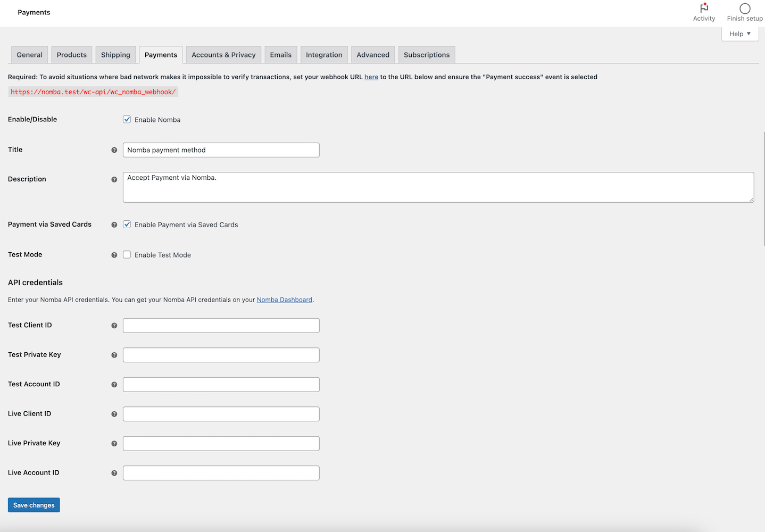Click help icon for Live Client ID

114,414
